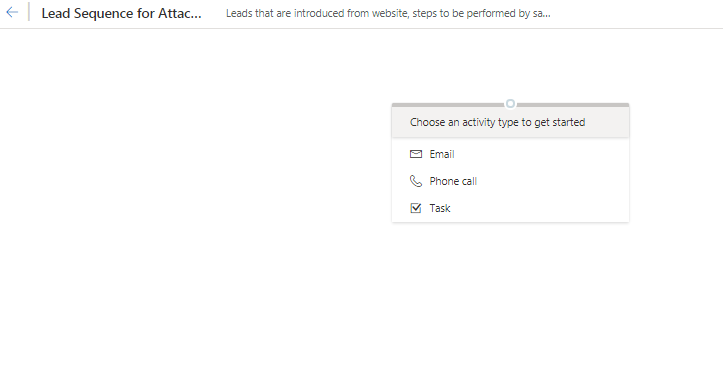Click the sequence description starting with Leads
Screen dimensions: 723x368
(x=388, y=13)
